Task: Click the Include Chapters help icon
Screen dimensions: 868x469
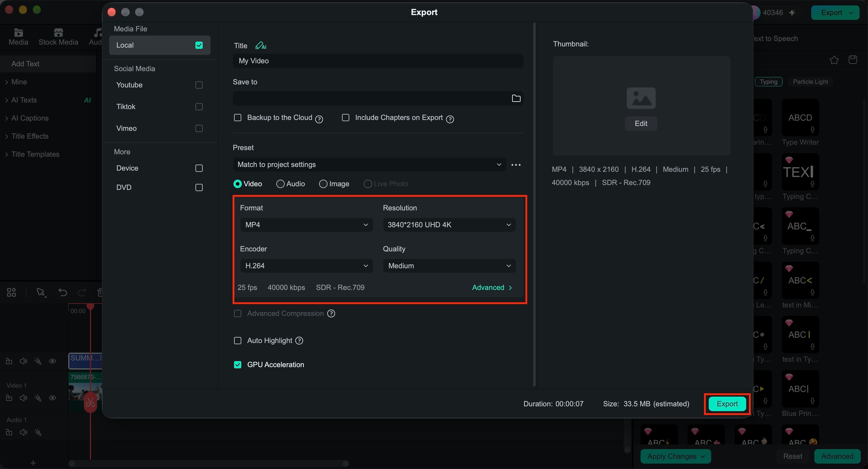Action: coord(450,119)
